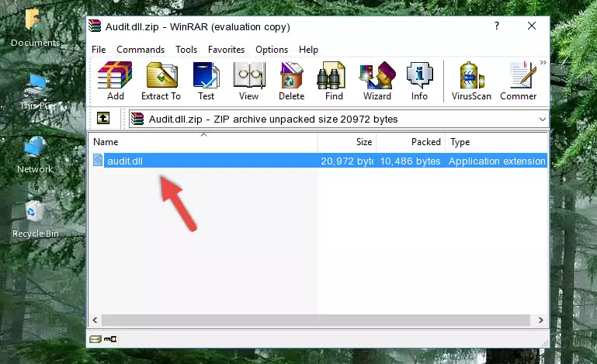597x364 pixels.
Task: Select the Network desktop icon
Action: tap(35, 155)
